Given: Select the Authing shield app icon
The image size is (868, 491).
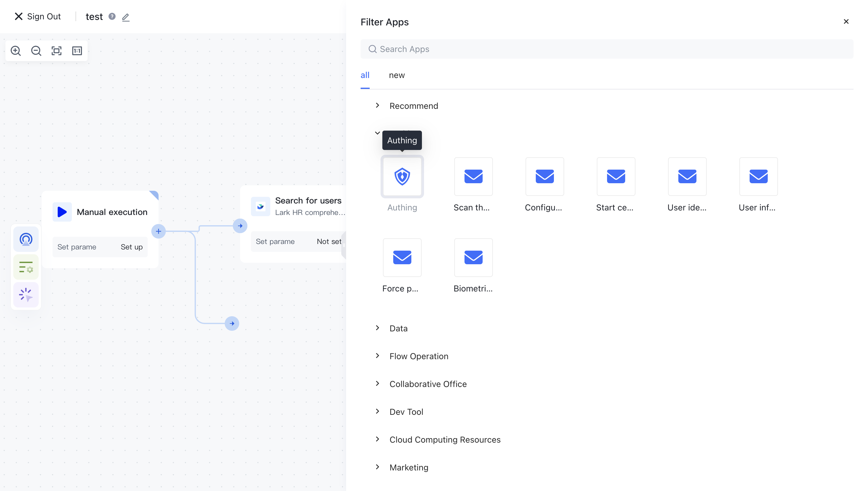Looking at the screenshot, I should [402, 177].
